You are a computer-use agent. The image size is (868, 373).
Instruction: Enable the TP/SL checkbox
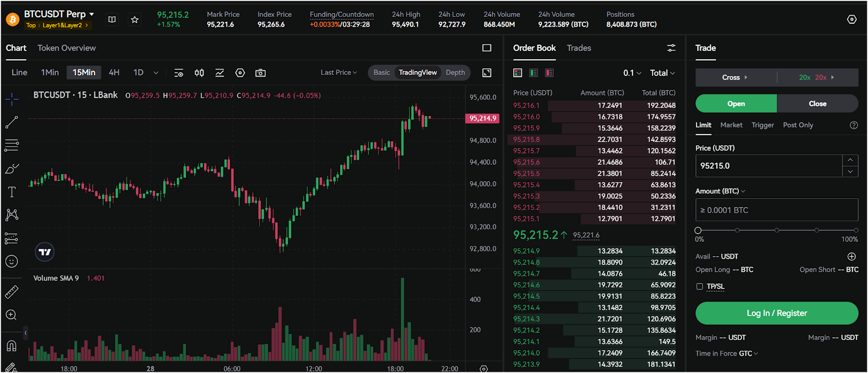(x=699, y=286)
